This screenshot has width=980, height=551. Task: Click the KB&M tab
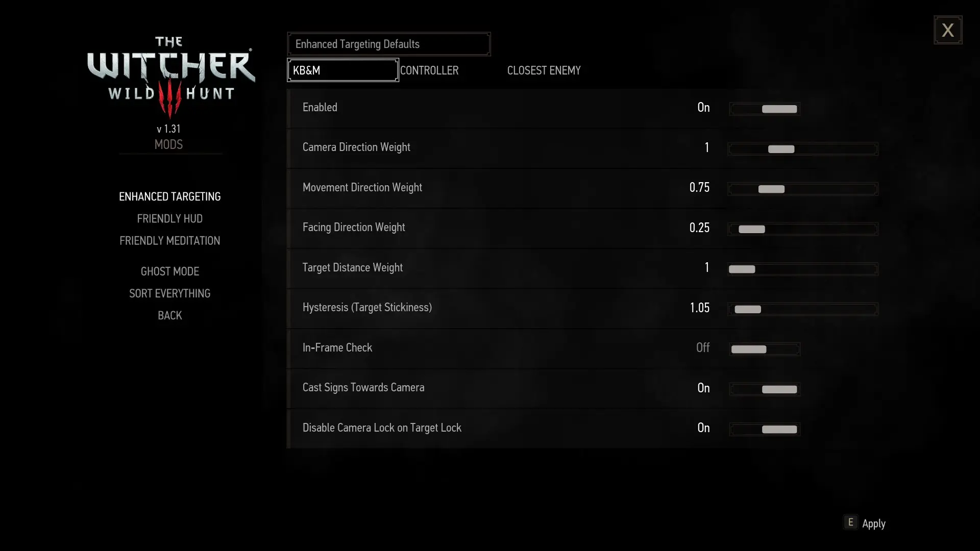tap(342, 70)
